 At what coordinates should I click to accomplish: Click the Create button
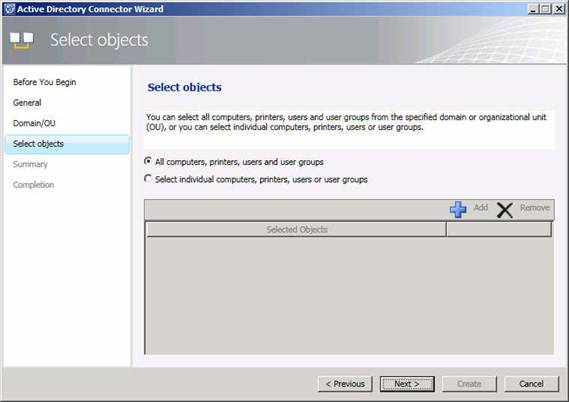tap(469, 384)
